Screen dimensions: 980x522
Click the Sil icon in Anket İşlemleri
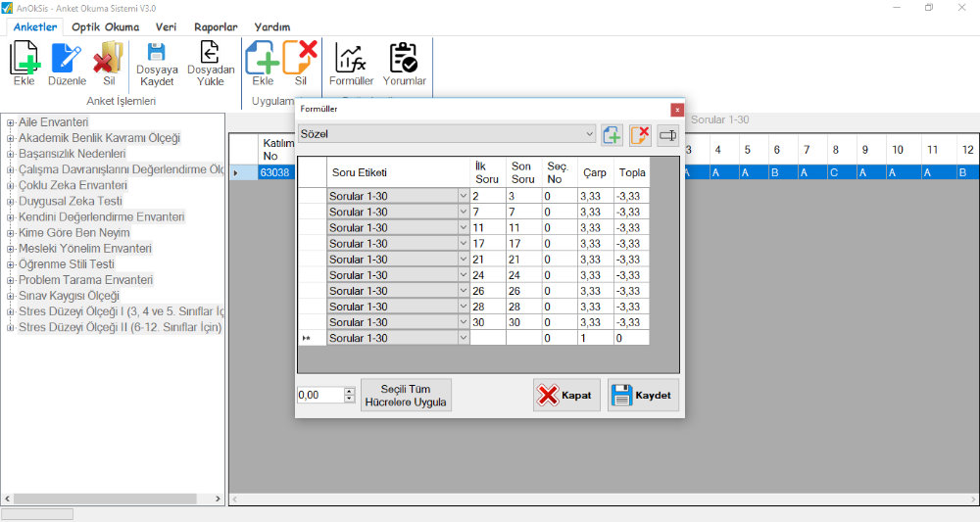[108, 65]
